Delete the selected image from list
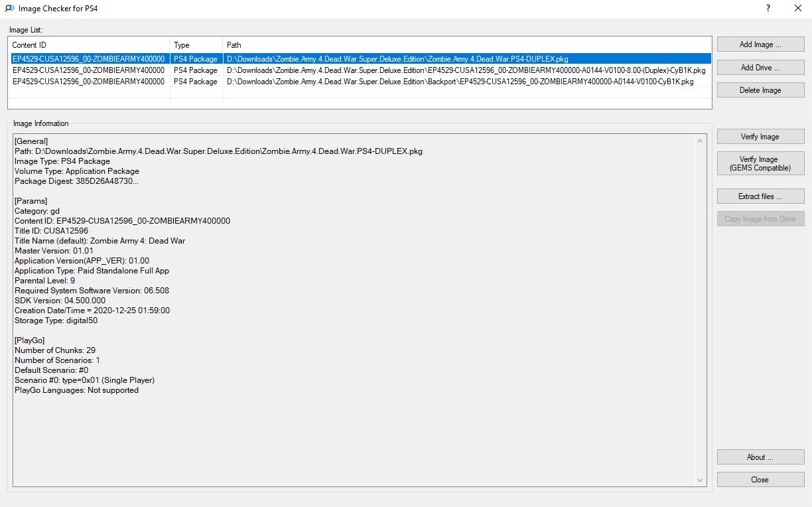 [x=760, y=90]
